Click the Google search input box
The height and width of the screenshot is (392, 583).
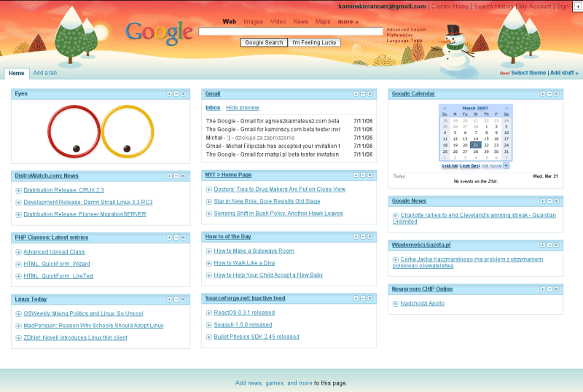[x=290, y=32]
